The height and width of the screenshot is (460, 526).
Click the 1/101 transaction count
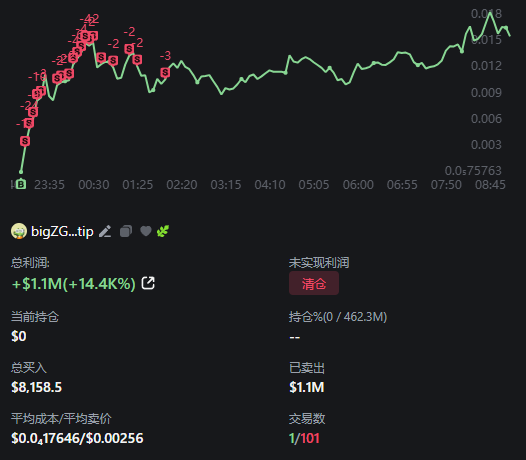[304, 438]
